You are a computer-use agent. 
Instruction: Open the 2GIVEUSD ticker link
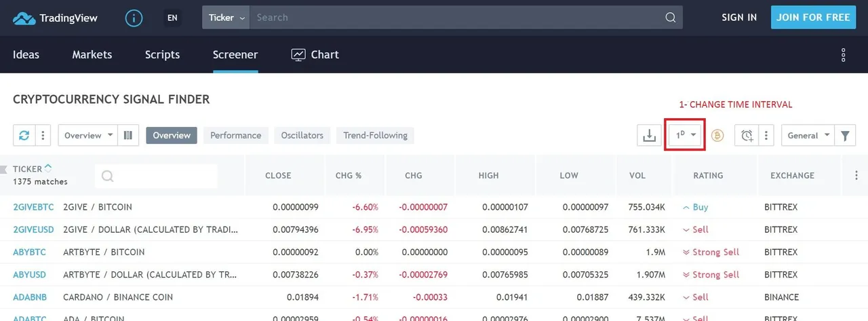34,229
